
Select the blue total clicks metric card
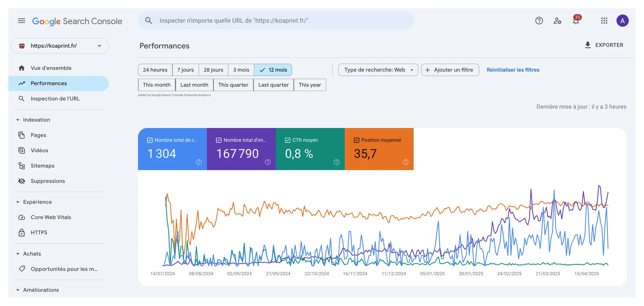(172, 149)
